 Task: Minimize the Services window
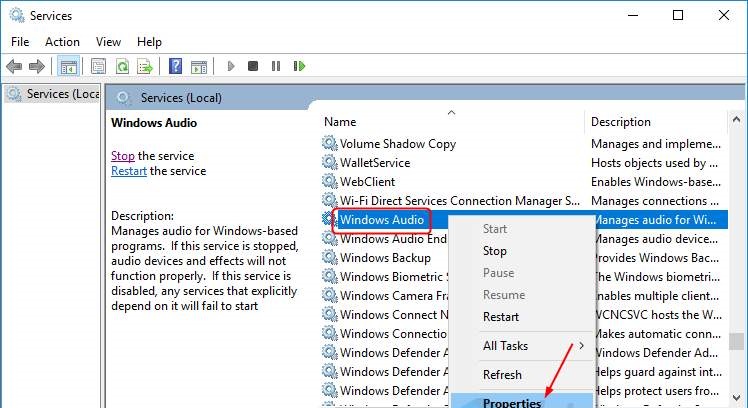click(x=633, y=15)
